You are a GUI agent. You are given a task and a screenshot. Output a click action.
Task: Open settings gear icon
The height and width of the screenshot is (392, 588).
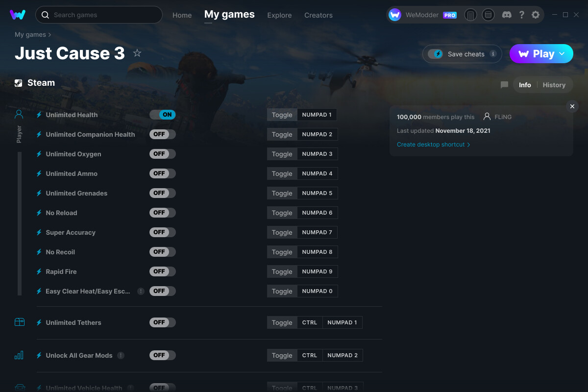tap(536, 15)
